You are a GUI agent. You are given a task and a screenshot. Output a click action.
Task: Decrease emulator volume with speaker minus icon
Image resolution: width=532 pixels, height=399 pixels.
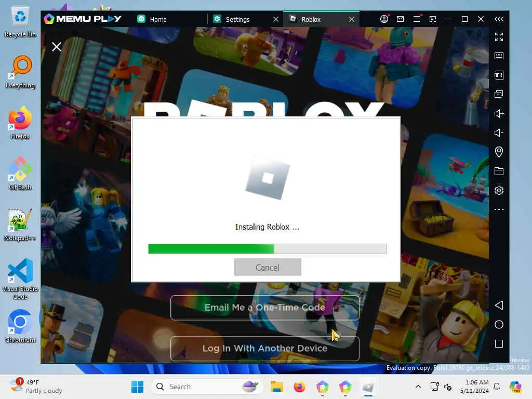tap(499, 132)
